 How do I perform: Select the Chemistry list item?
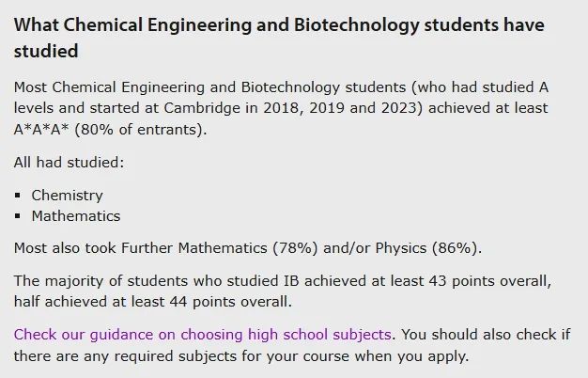click(x=67, y=196)
